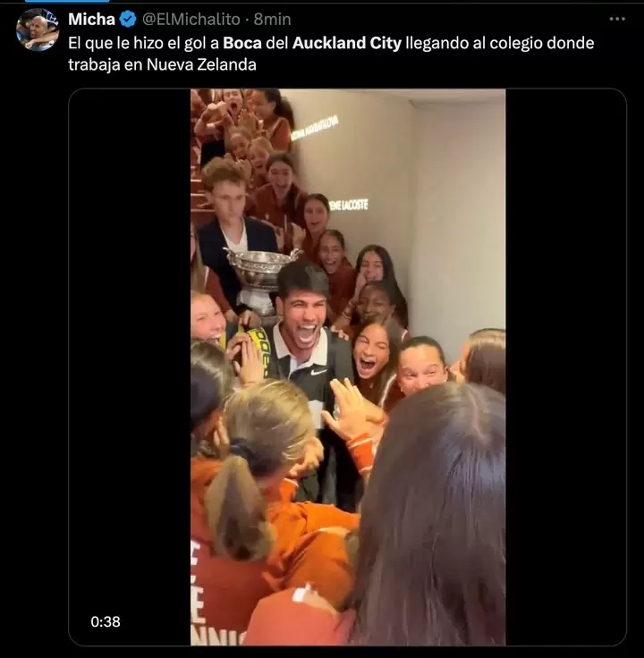Viewport: 644px width, 658px height.
Task: Click the "NAVRATILOVA" wall lettering in the video
Action: tap(315, 127)
